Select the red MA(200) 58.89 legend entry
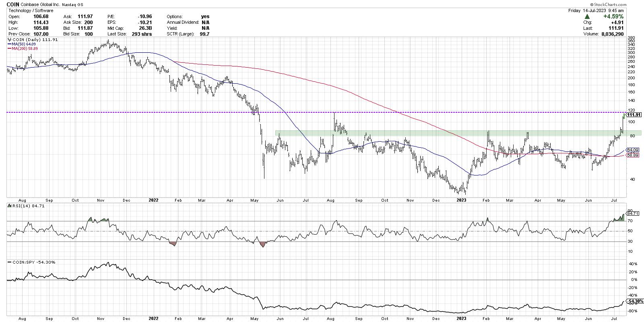Screen dimensions: 644x322 tap(23, 48)
